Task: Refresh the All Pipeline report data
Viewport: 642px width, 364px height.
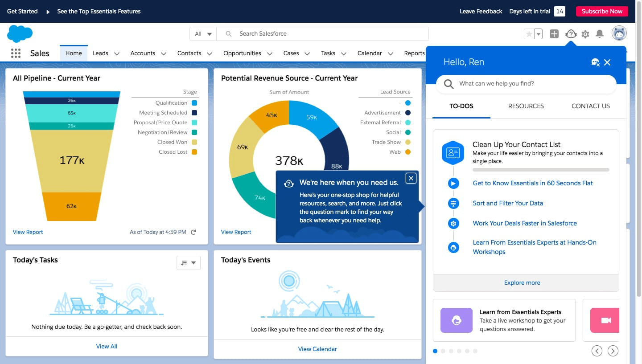Action: coord(193,232)
